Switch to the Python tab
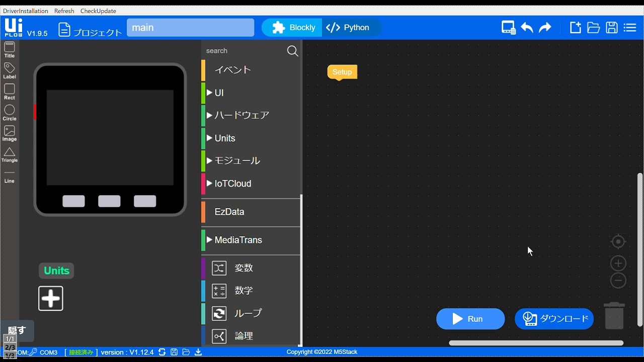 (x=351, y=28)
